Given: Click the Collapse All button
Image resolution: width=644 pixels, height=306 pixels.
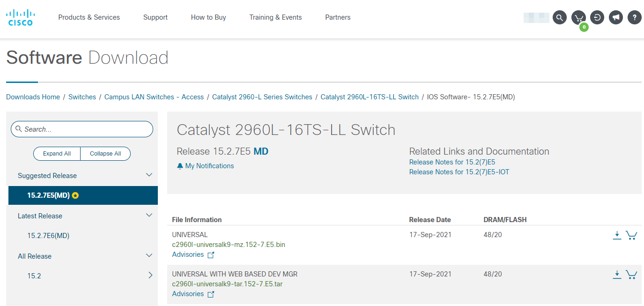Looking at the screenshot, I should coord(105,154).
